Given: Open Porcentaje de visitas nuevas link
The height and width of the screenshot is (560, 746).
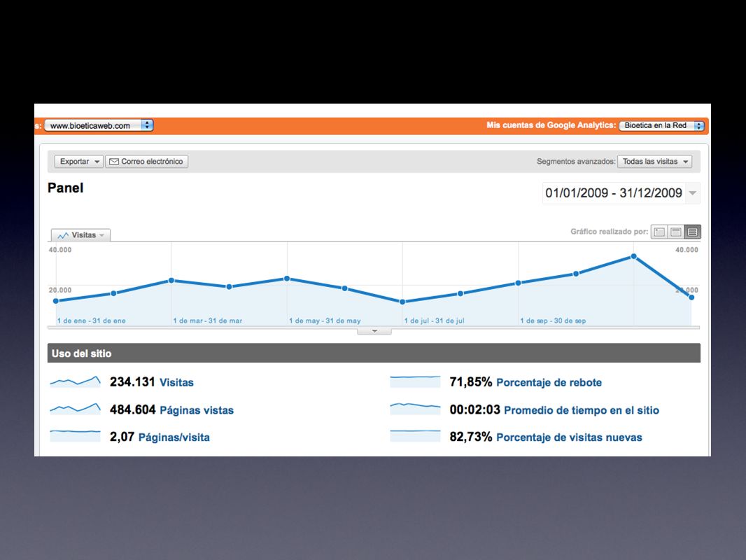Looking at the screenshot, I should point(569,437).
